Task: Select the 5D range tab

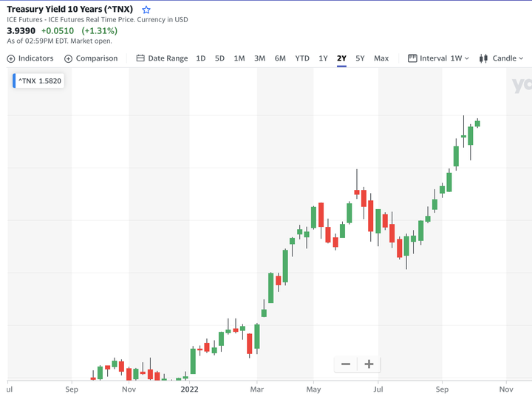Action: (x=219, y=58)
